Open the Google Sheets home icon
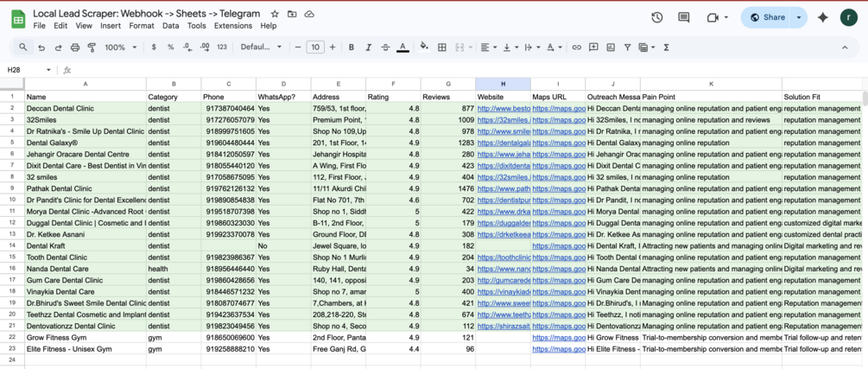This screenshot has width=868, height=369. click(18, 19)
